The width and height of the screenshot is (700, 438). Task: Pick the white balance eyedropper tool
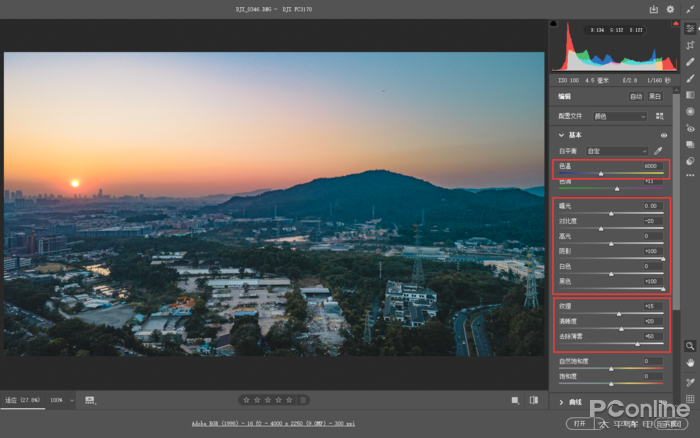(x=659, y=151)
